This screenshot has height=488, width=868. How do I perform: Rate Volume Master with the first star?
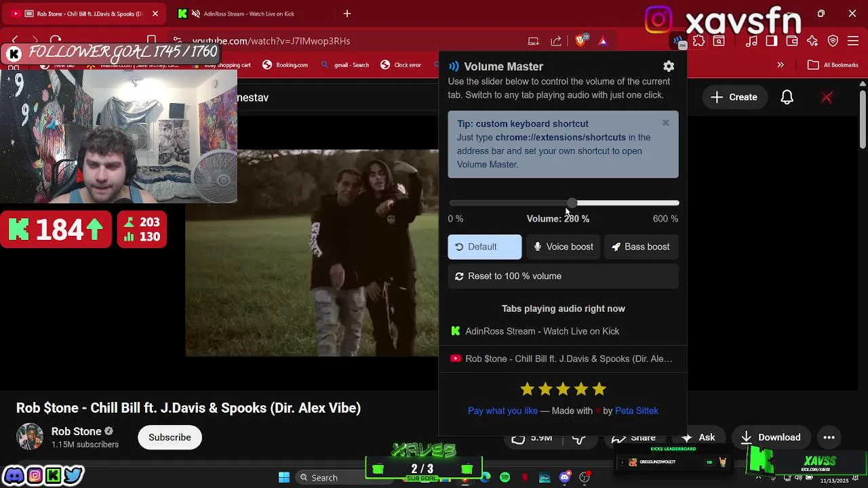(528, 389)
